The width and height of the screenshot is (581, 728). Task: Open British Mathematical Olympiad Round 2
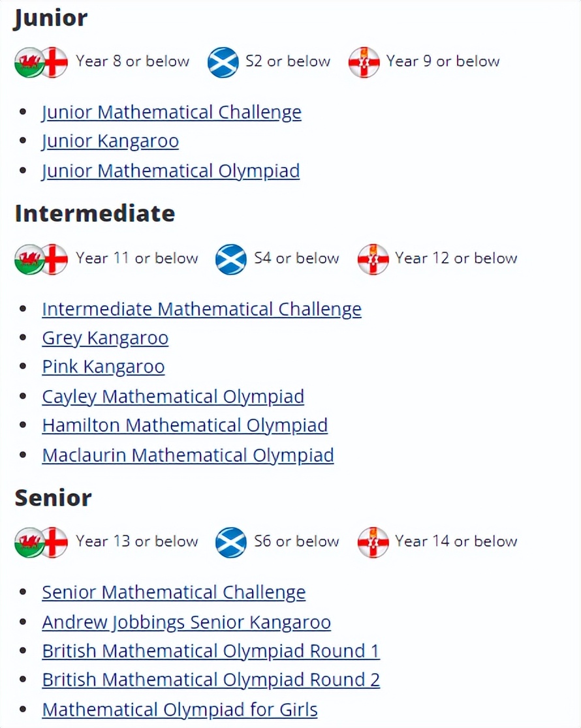211,680
